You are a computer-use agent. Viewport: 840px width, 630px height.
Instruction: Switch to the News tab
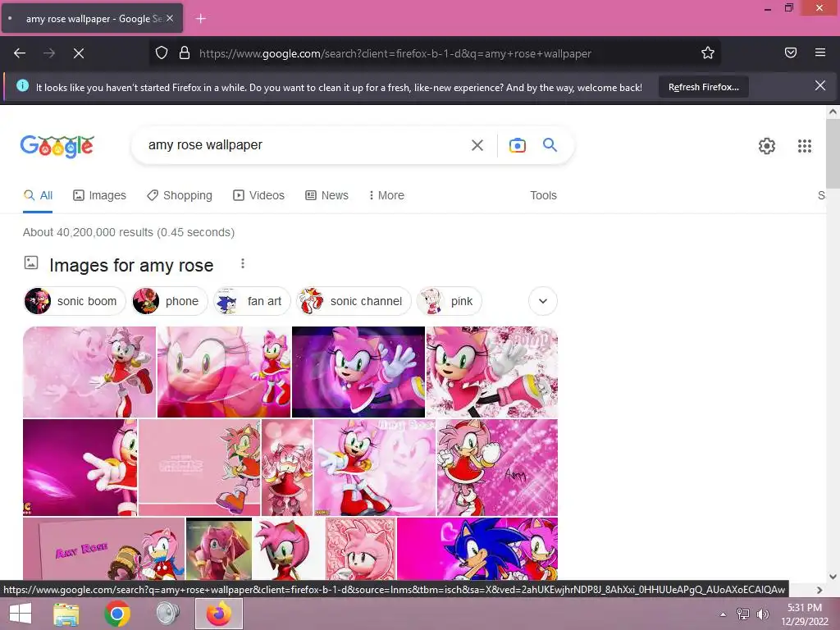pyautogui.click(x=326, y=195)
